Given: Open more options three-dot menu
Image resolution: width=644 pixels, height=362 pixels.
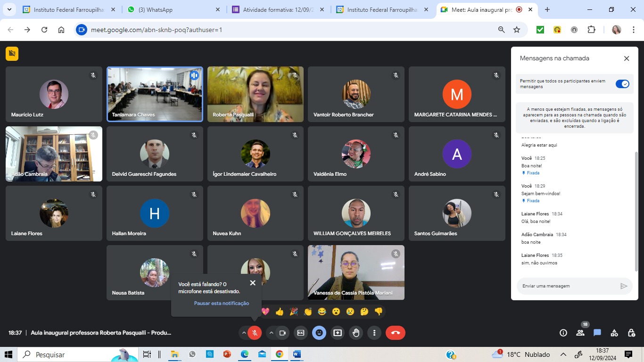Looking at the screenshot, I should point(374,333).
